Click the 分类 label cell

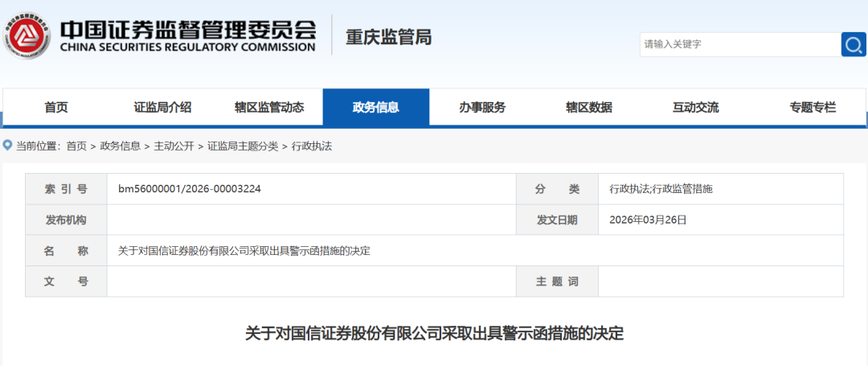pos(557,189)
